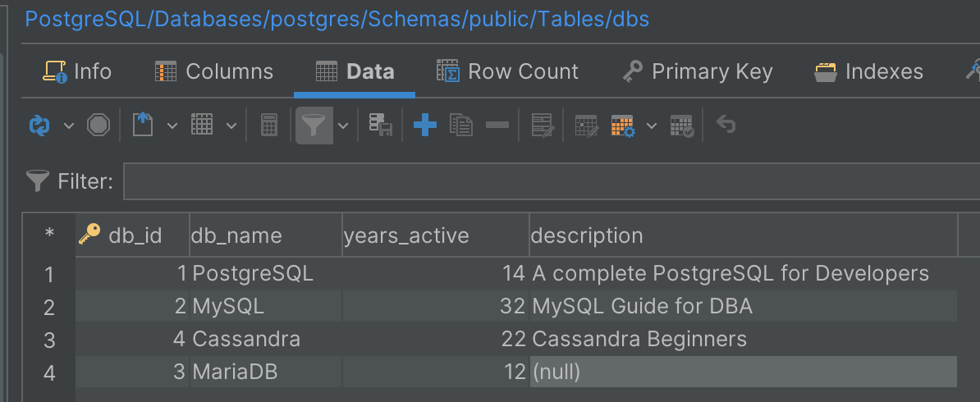The height and width of the screenshot is (402, 980).
Task: Open the dropdown next to orange grid settings
Action: pos(652,126)
